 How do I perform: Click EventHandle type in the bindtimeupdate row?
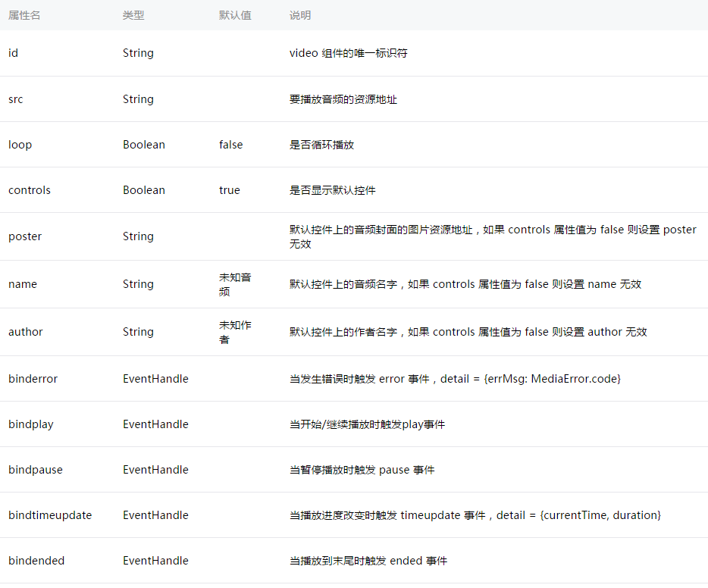[156, 515]
